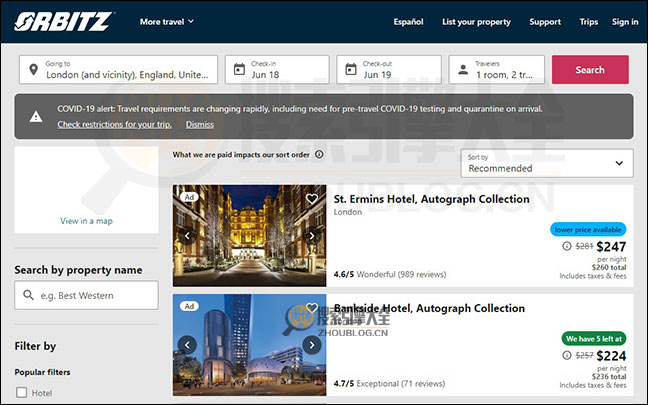Open the Check-in date picker
The height and width of the screenshot is (405, 648).
(277, 70)
